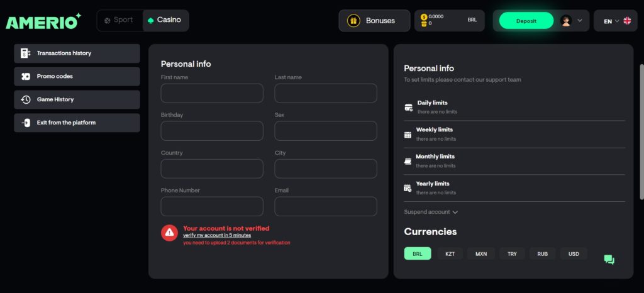644x293 pixels.
Task: Expand the Suspend account section
Action: [430, 212]
